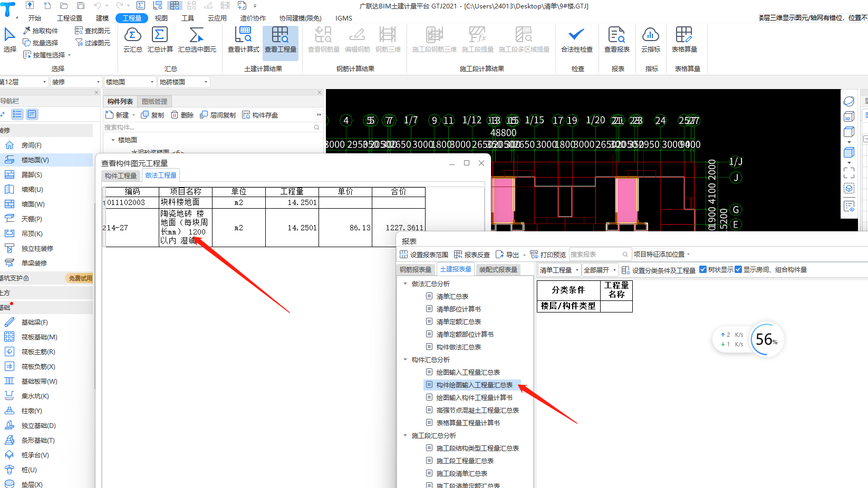The height and width of the screenshot is (488, 868).
Task: Click 过滤图元 filter element tool
Action: [x=93, y=43]
